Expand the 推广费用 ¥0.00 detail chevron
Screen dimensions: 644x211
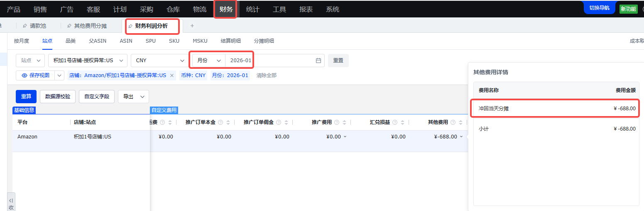pyautogui.click(x=345, y=137)
